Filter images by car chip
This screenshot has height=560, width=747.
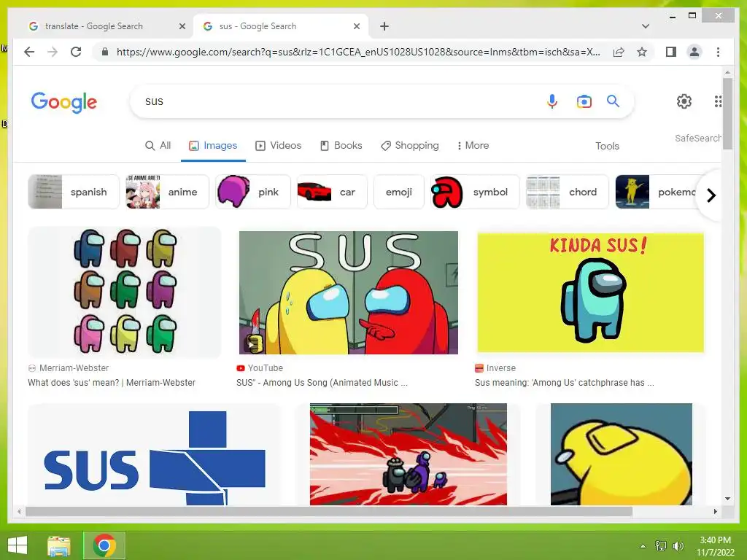tap(332, 192)
